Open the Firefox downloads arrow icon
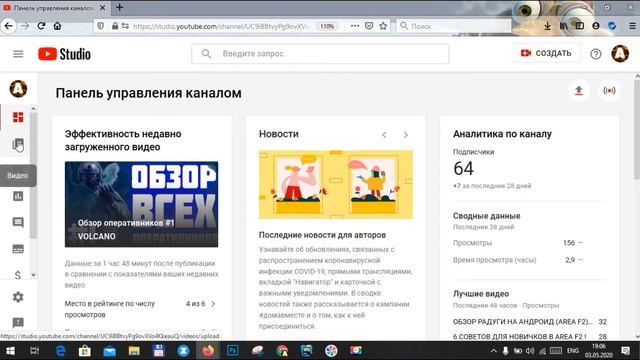 tap(547, 26)
